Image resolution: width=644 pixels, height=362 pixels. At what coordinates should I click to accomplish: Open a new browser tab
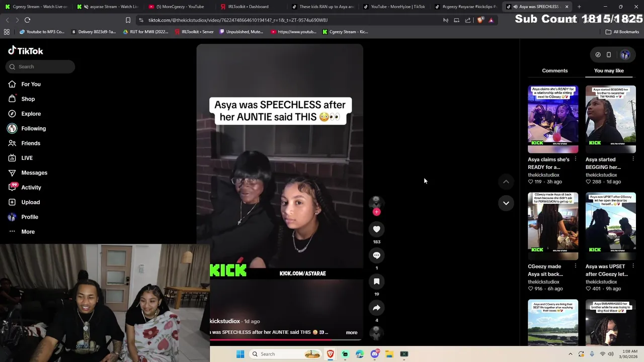coord(579,7)
